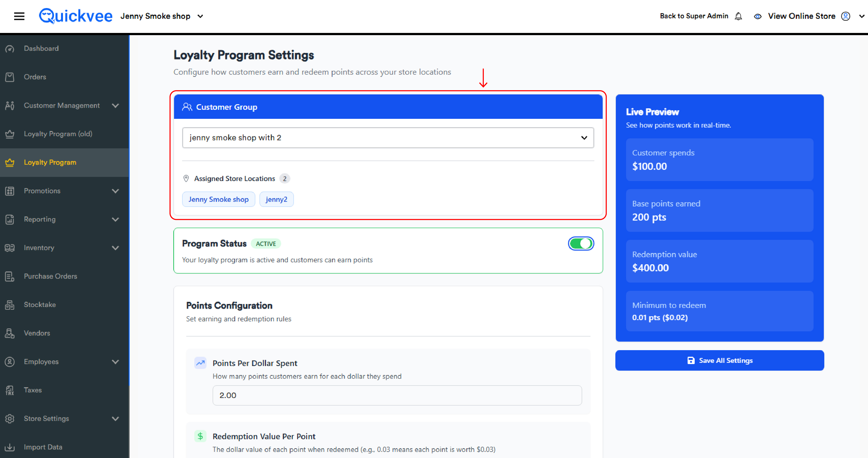
Task: Open the profile menu chevron
Action: pyautogui.click(x=862, y=16)
